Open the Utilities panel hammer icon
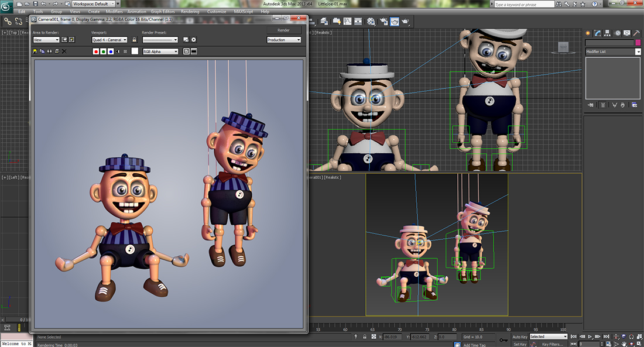 click(x=636, y=33)
